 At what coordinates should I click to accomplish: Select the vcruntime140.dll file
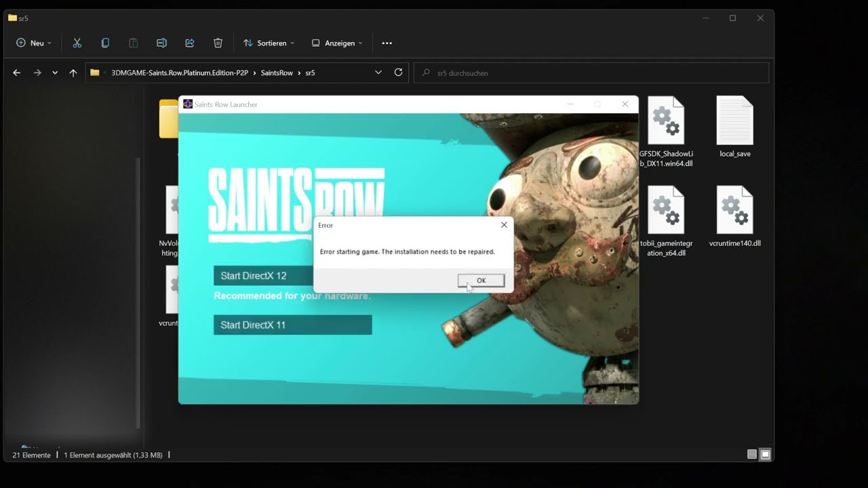coord(735,216)
